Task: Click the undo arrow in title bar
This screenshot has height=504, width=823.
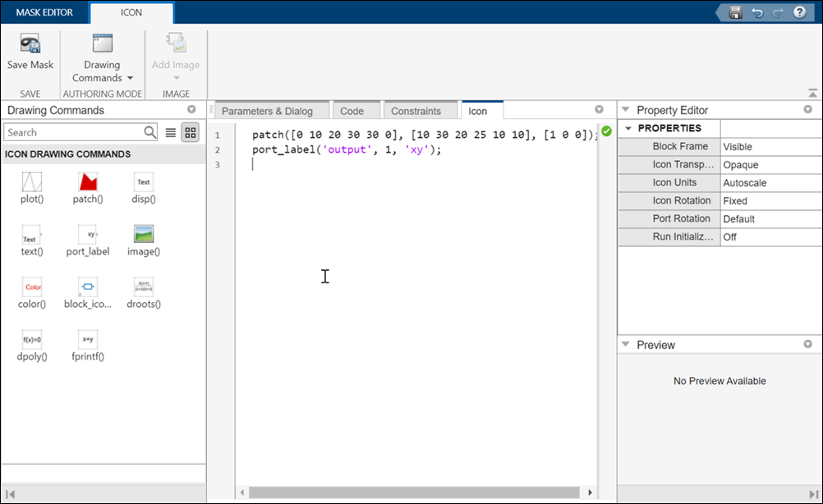Action: tap(756, 12)
